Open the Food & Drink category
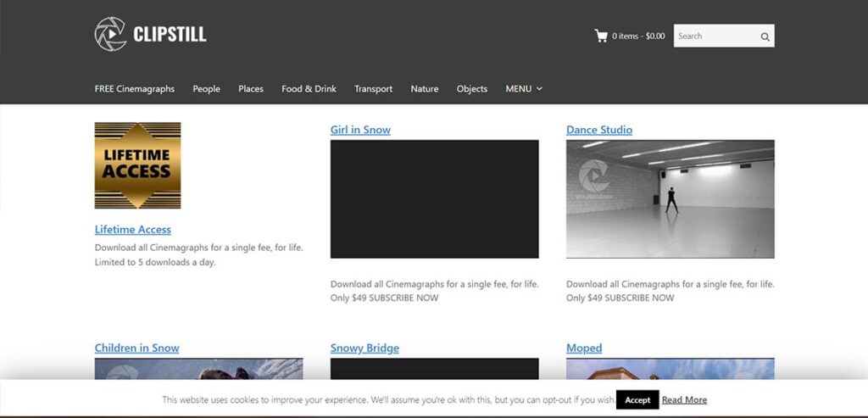The width and height of the screenshot is (868, 418). click(x=309, y=88)
